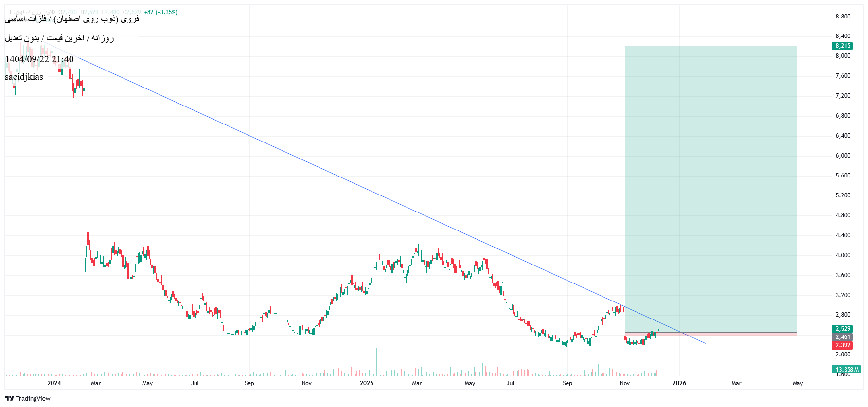Click the 2024 label on time axis
The image size is (868, 407).
tap(54, 383)
